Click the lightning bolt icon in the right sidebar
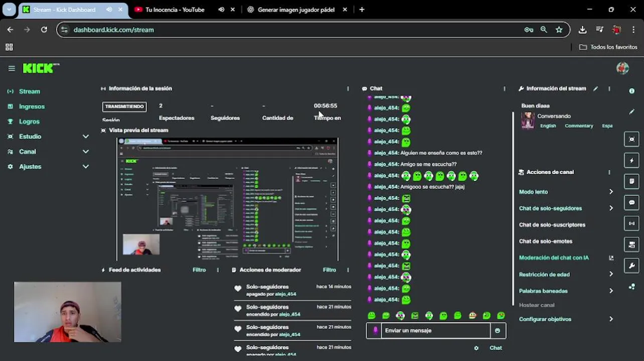The height and width of the screenshot is (361, 644). [x=631, y=160]
